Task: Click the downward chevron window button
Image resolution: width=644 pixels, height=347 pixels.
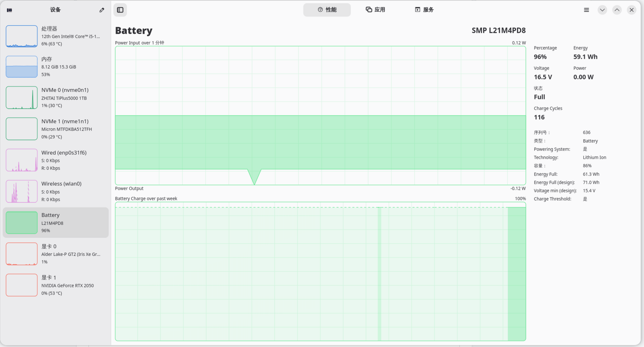Action: point(602,10)
